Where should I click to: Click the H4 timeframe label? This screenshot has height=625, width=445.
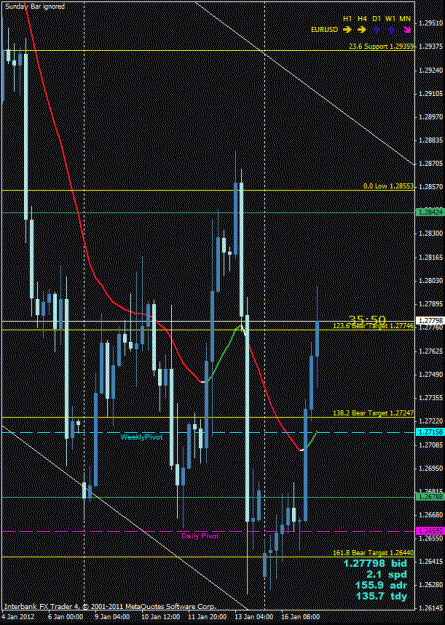pyautogui.click(x=362, y=19)
